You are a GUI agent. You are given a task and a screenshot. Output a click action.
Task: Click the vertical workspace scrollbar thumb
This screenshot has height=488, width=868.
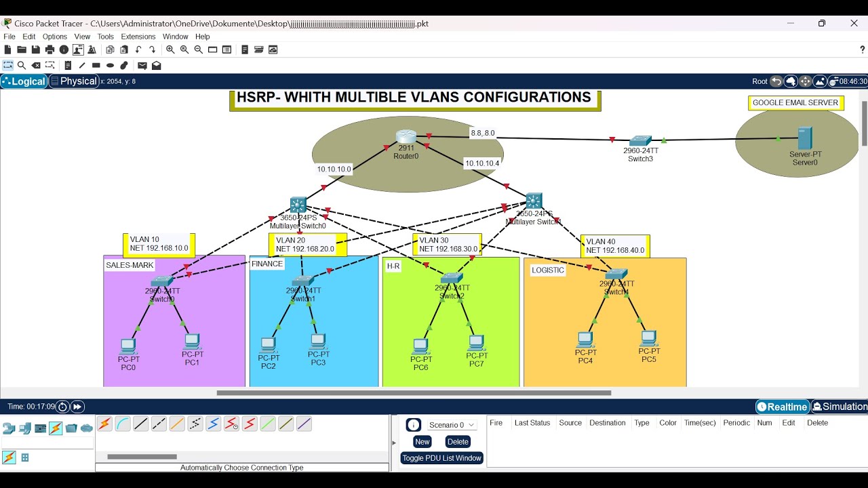pyautogui.click(x=865, y=123)
